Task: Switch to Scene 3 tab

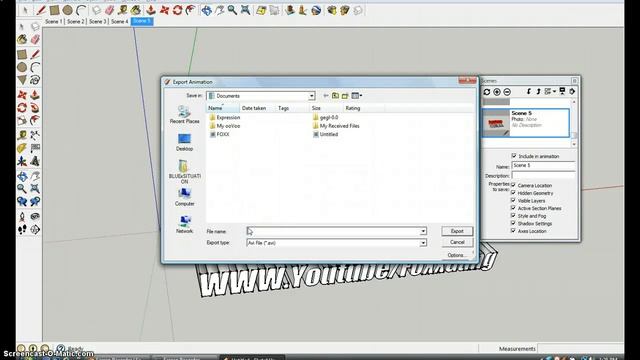Action: click(x=98, y=21)
